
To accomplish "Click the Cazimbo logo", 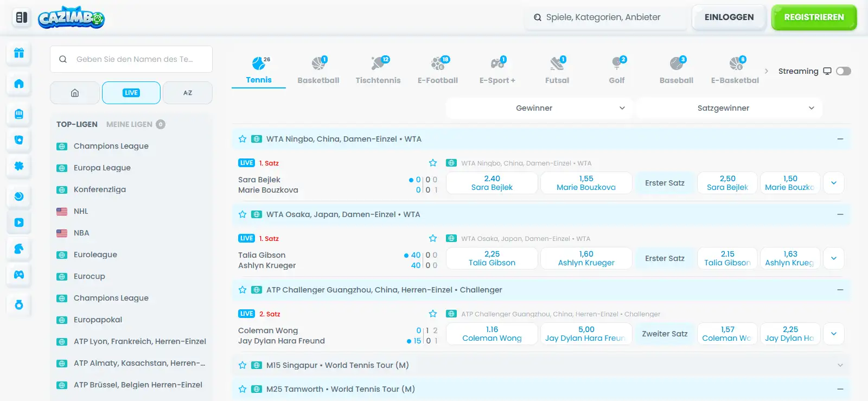I will tap(71, 17).
